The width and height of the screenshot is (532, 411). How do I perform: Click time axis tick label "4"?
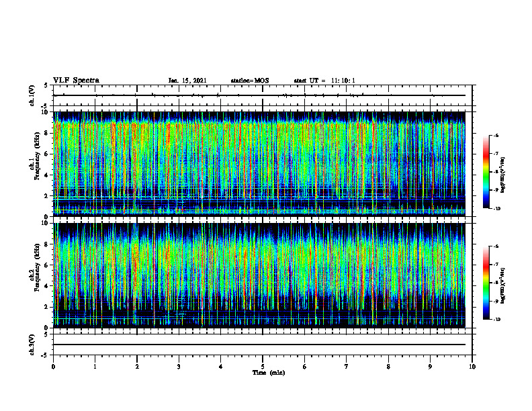coord(221,367)
